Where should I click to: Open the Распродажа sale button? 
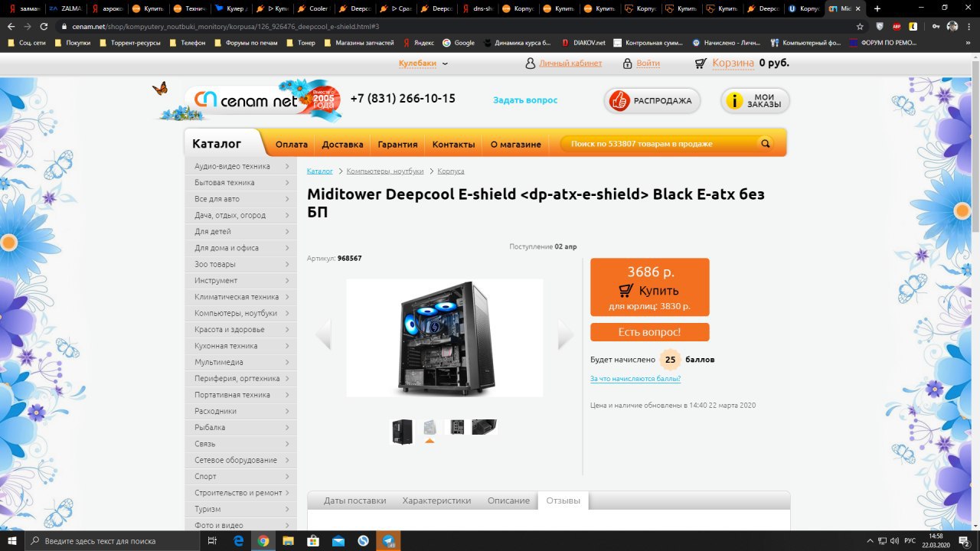pyautogui.click(x=652, y=100)
